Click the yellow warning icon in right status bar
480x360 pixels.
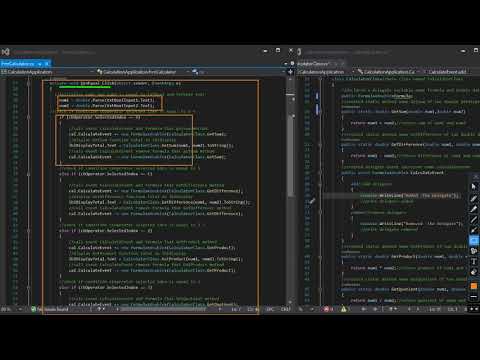[x=344, y=309]
